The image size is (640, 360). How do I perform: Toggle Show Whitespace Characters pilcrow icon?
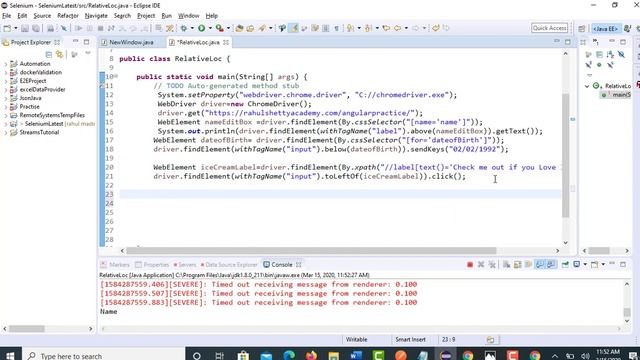pos(336,28)
